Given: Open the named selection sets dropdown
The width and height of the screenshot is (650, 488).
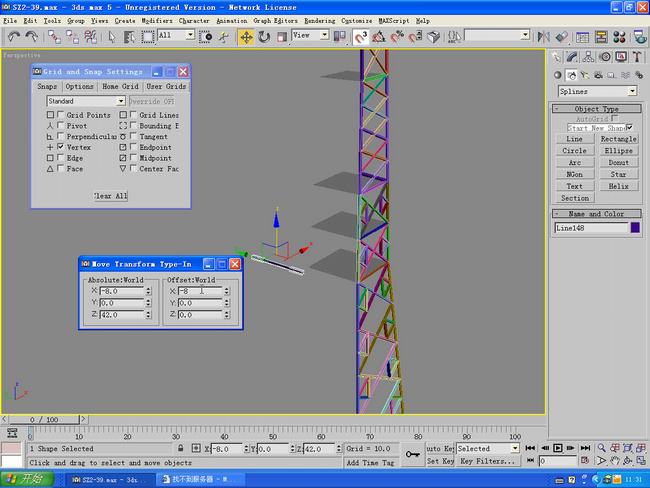Looking at the screenshot, I should (526, 35).
